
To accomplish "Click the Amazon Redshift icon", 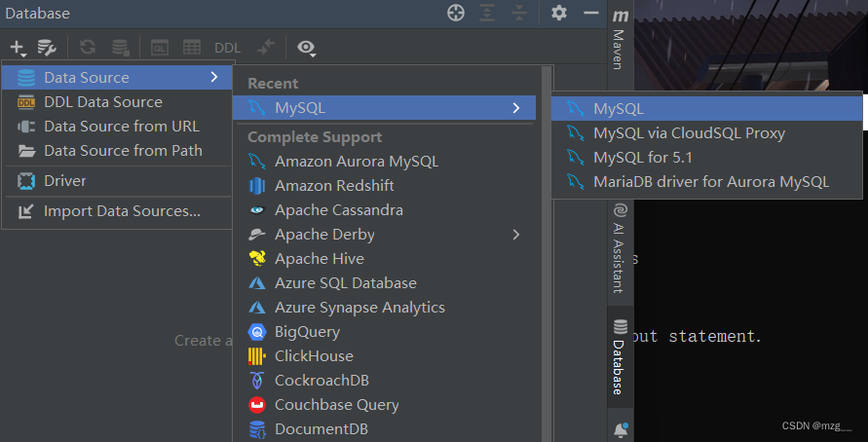I will [257, 186].
